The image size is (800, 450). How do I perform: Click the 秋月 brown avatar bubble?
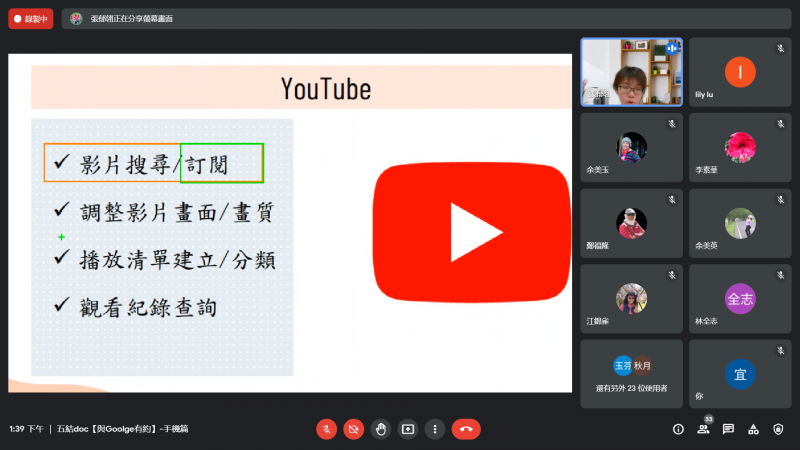pyautogui.click(x=642, y=366)
